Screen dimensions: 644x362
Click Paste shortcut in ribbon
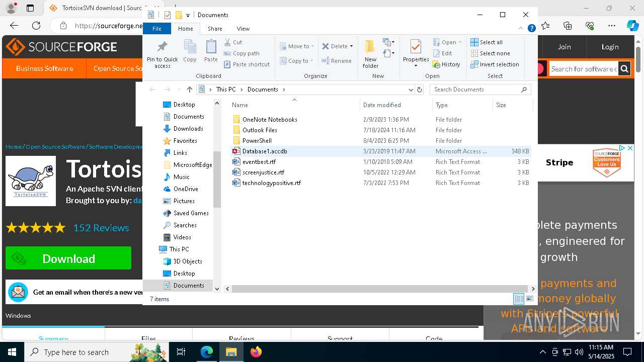click(247, 64)
